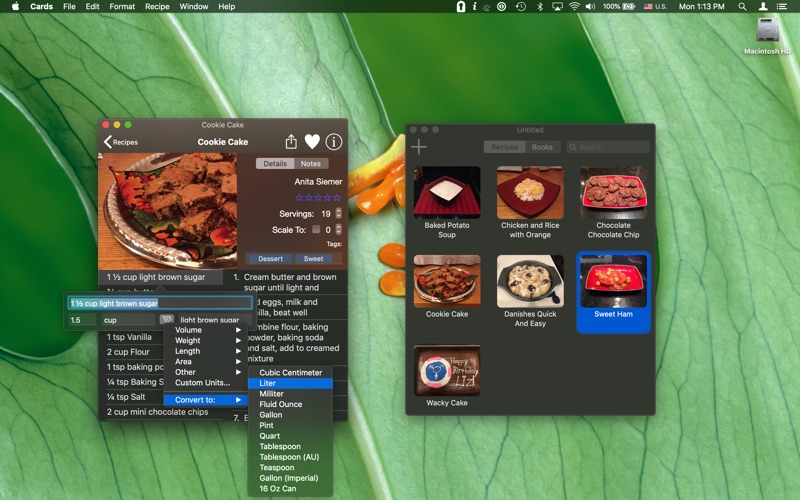
Task: Click the share icon in Cookie Cake window
Action: (291, 142)
